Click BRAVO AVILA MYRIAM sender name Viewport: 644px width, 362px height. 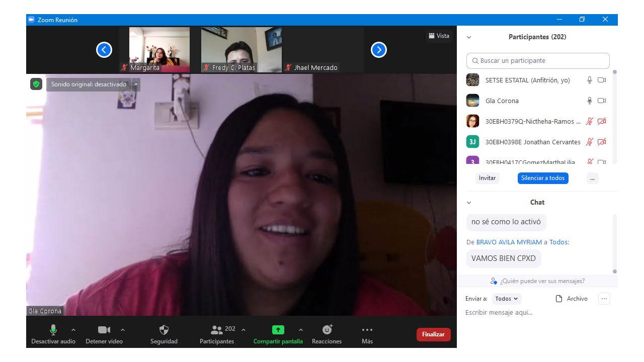509,242
